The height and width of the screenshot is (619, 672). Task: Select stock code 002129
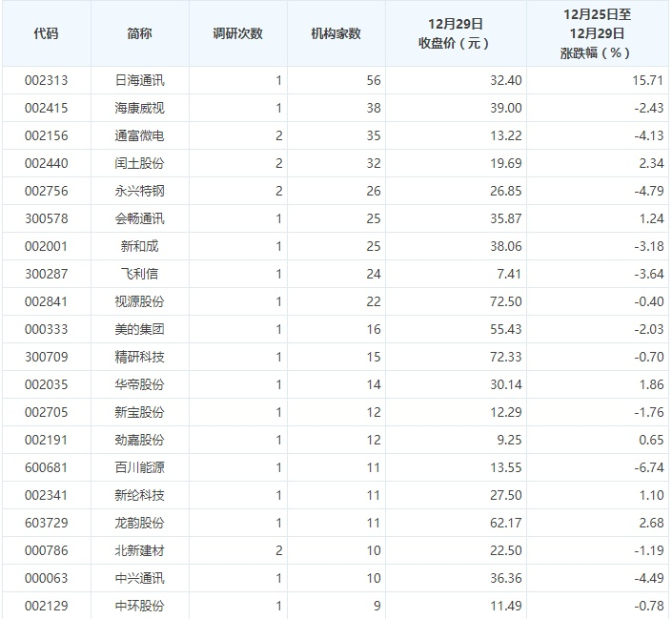pyautogui.click(x=47, y=606)
